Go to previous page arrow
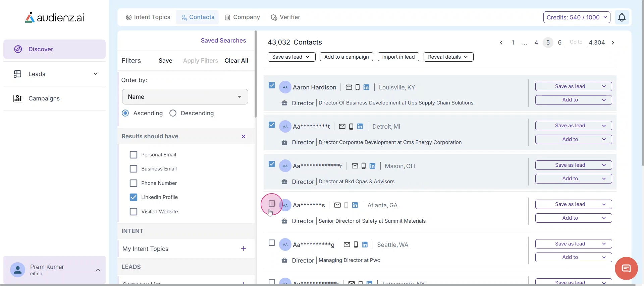This screenshot has width=644, height=286. pos(501,43)
